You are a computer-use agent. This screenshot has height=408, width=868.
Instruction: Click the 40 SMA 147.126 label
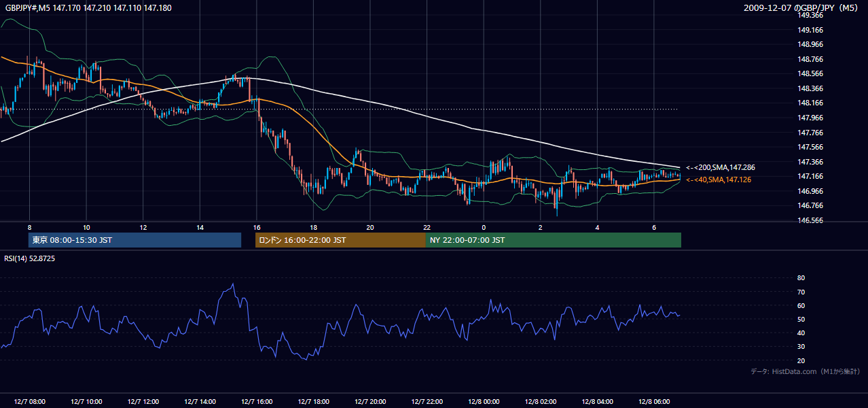click(719, 180)
